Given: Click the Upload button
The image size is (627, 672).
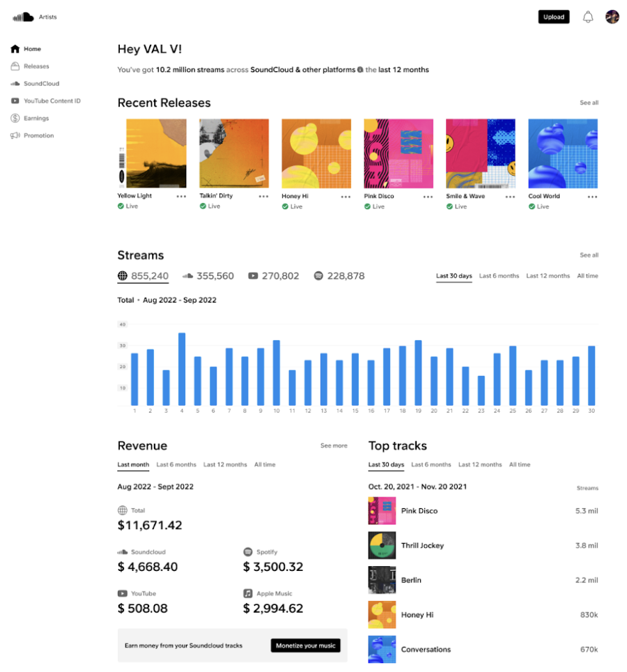Looking at the screenshot, I should point(554,17).
